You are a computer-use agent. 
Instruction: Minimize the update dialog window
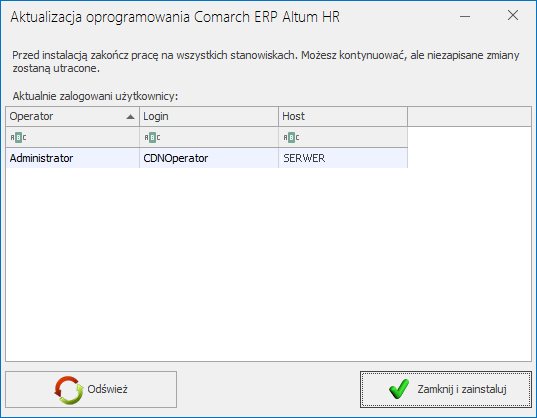pos(465,16)
